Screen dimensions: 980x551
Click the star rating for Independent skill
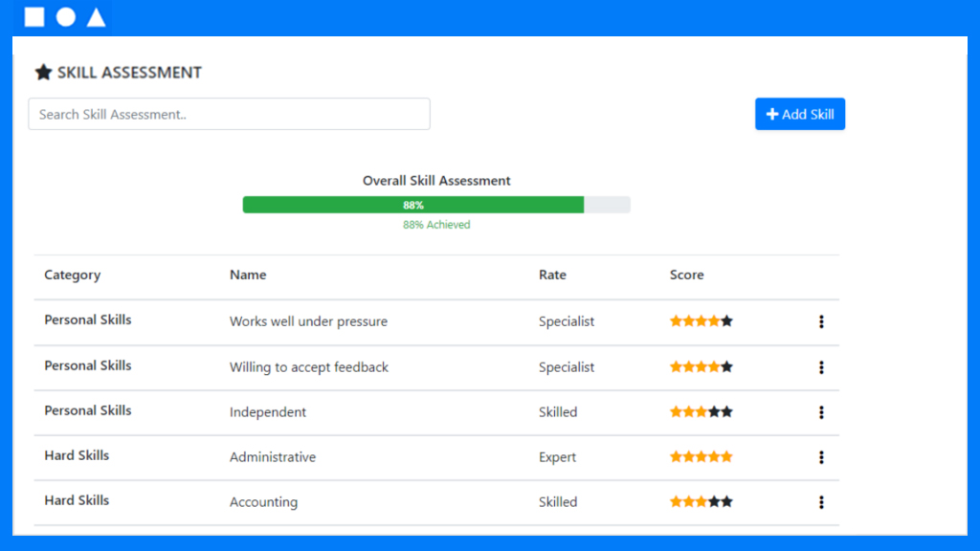pyautogui.click(x=702, y=411)
